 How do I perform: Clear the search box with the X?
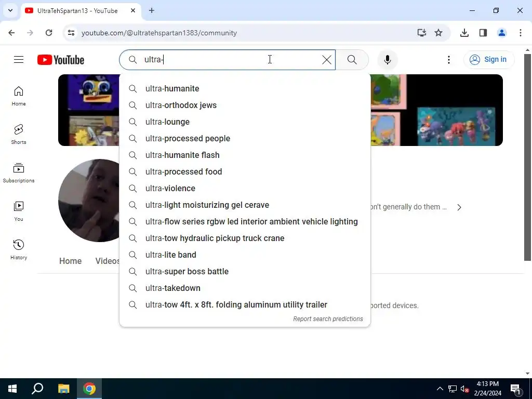click(326, 60)
